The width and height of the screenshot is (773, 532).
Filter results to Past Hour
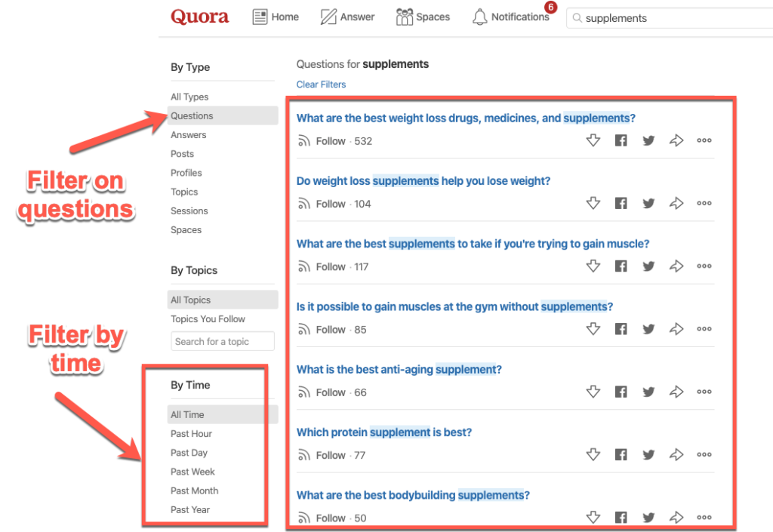tap(191, 434)
